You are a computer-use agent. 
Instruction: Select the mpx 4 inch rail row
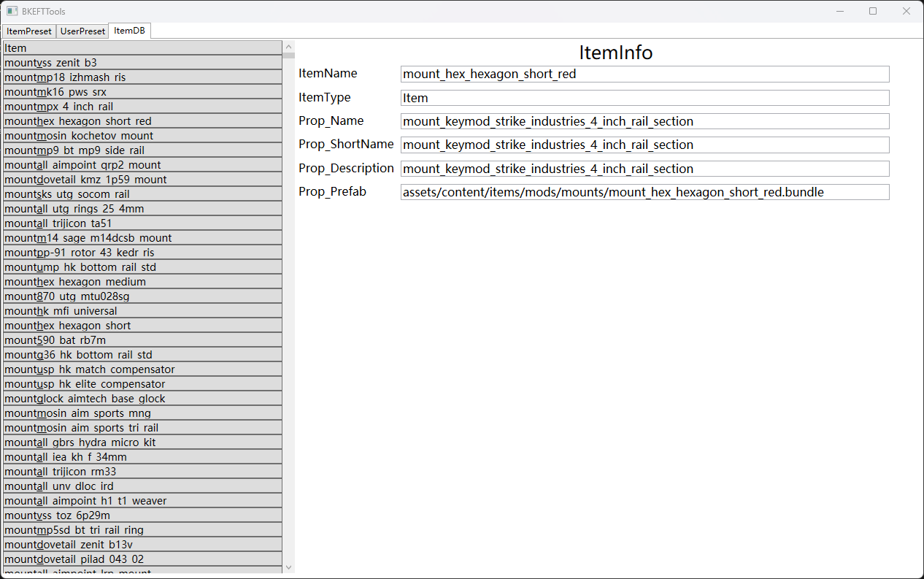tap(142, 107)
